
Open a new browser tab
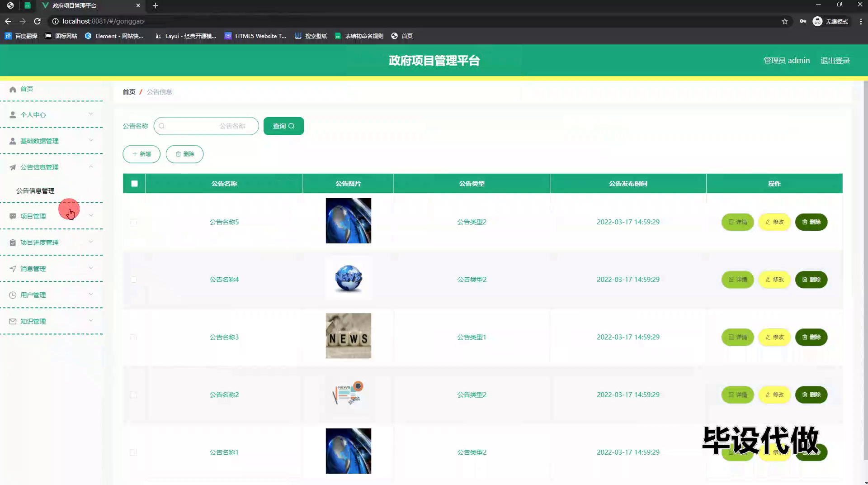tap(155, 5)
